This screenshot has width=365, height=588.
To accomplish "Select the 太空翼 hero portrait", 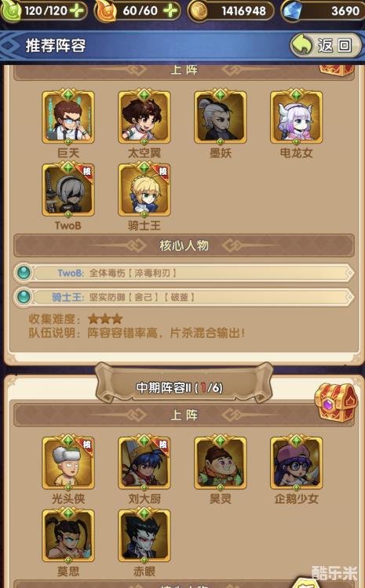I will coord(144,118).
